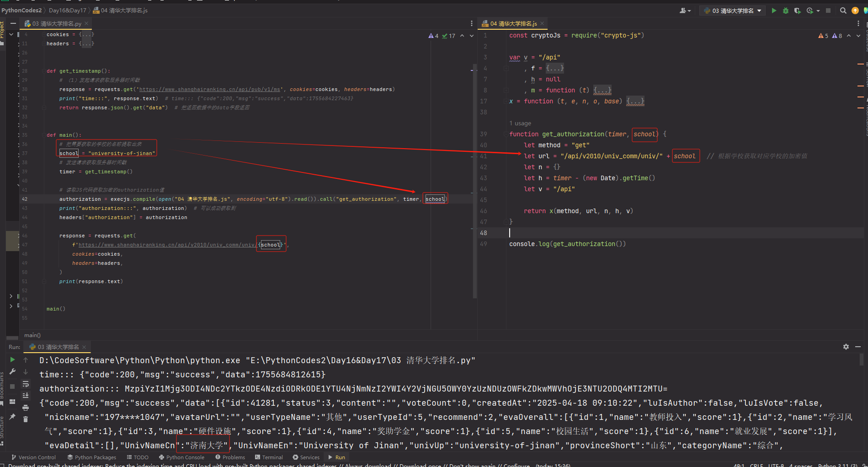Go to the next highlighted problem in JS editor
This screenshot has height=467, width=868.
tap(858, 36)
